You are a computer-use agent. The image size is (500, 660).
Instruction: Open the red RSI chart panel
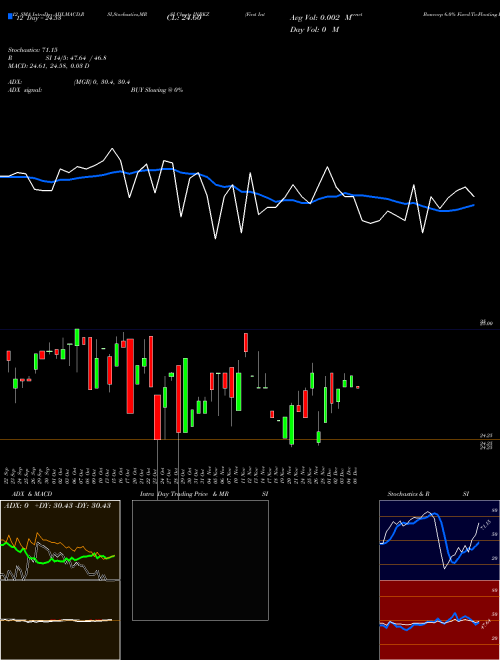[439, 620]
